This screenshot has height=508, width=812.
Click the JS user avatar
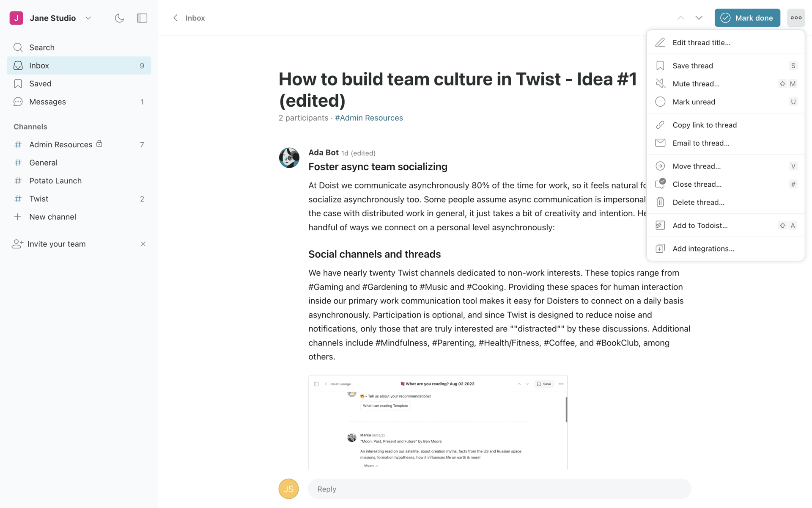[x=288, y=489]
